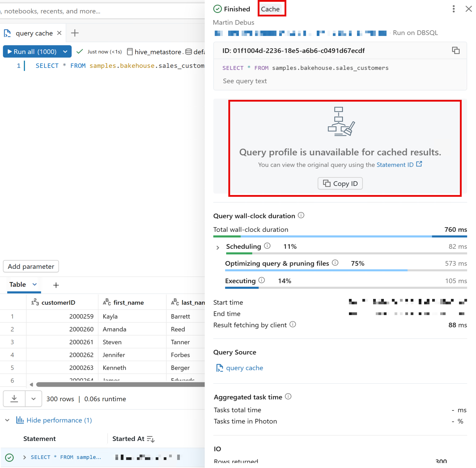Expand the Scheduling duration row

pos(218,247)
